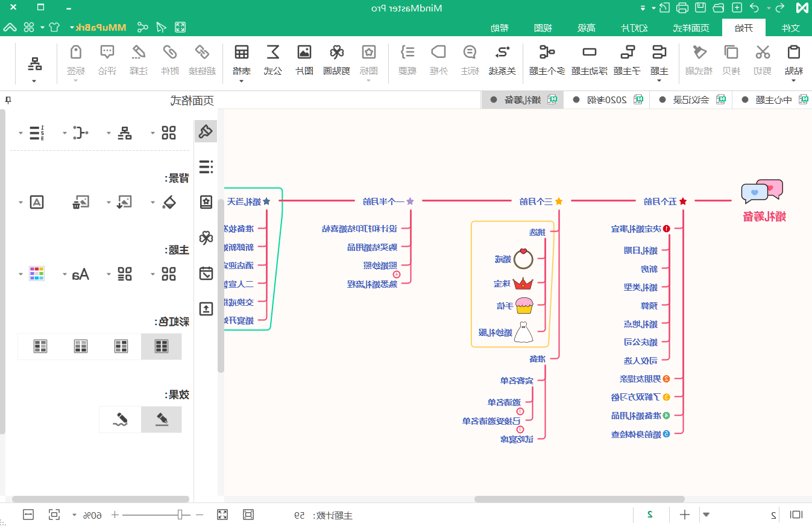Switch to the 高级 advanced ribbon tab
This screenshot has height=526, width=812.
[x=587, y=28]
